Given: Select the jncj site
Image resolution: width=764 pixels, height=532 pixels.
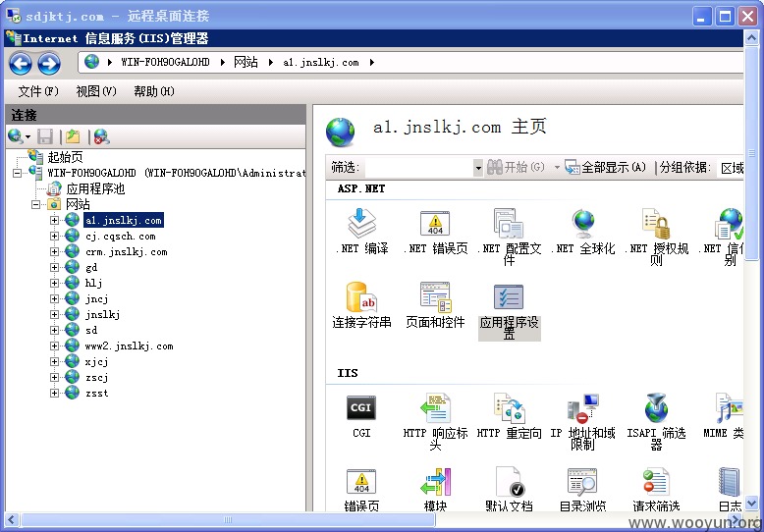Looking at the screenshot, I should (x=96, y=298).
